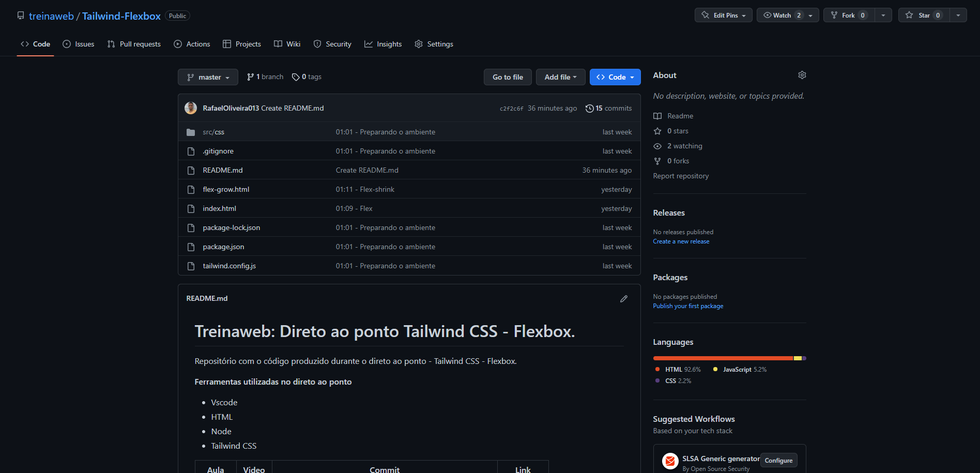Click the src/css folder icon
Image resolution: width=980 pixels, height=473 pixels.
tap(191, 132)
